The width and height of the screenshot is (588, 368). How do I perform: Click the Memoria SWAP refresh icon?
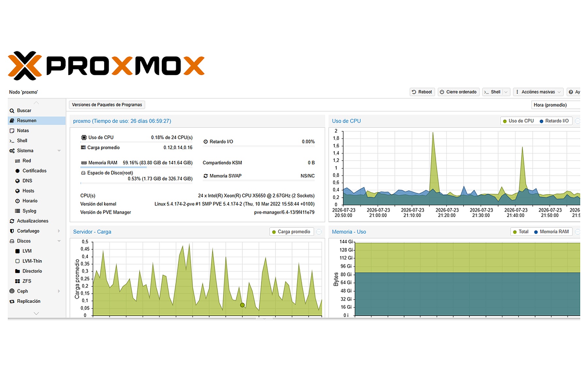tap(206, 176)
